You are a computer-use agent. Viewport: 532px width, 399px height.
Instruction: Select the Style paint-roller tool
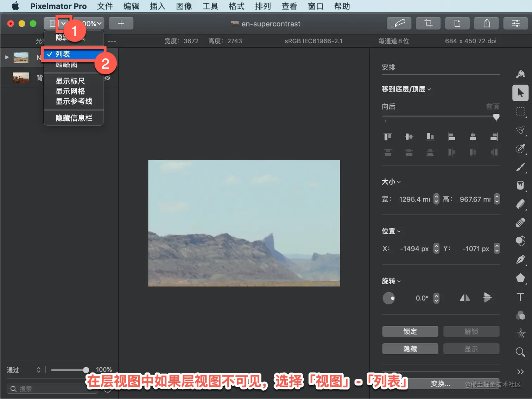[520, 74]
